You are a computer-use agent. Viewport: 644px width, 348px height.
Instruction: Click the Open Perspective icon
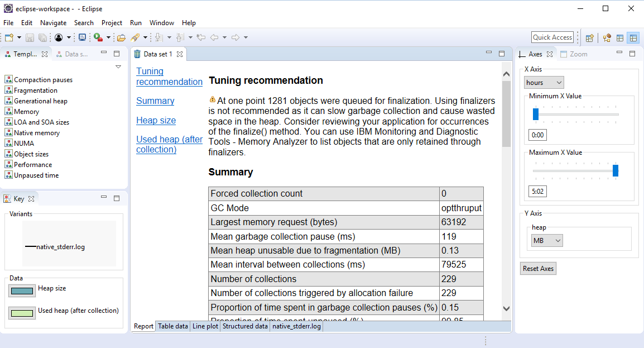click(x=590, y=38)
